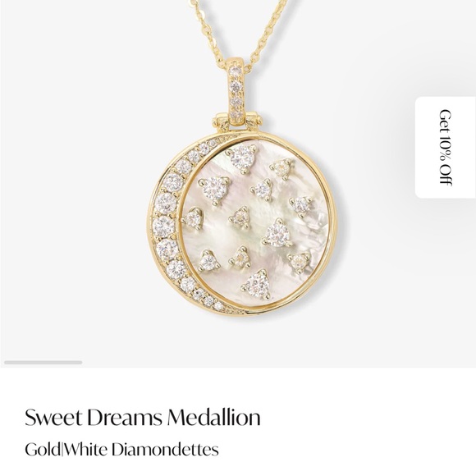Click White Diamondettes in the variant line
This screenshot has width=476, height=476.
point(141,449)
